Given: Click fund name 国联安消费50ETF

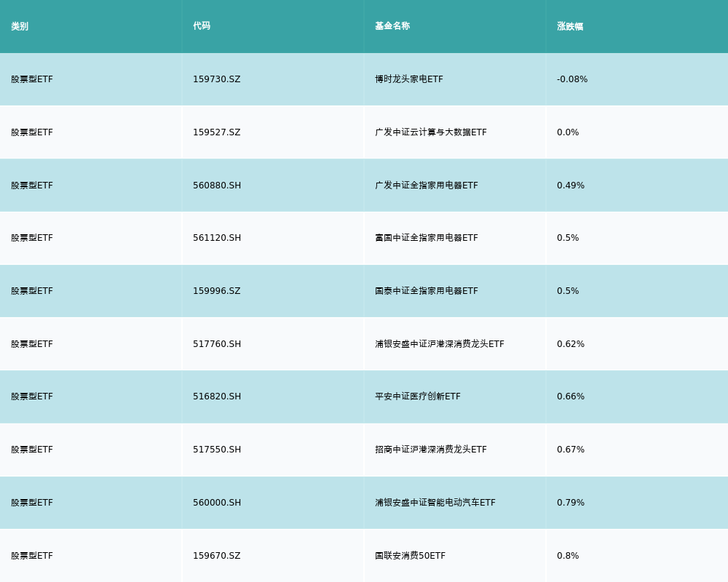Looking at the screenshot, I should click(x=410, y=556).
